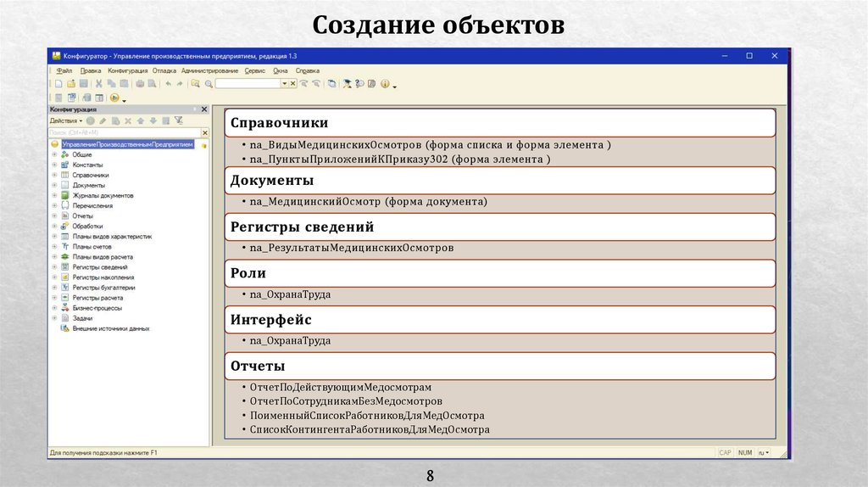Select the Журналы документов tree item
868x487 pixels.
(103, 196)
